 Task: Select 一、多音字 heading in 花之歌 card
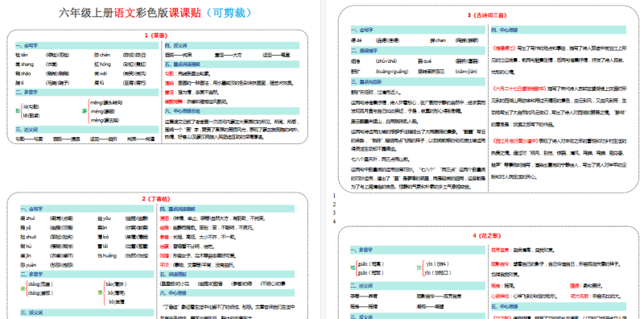pos(361,250)
